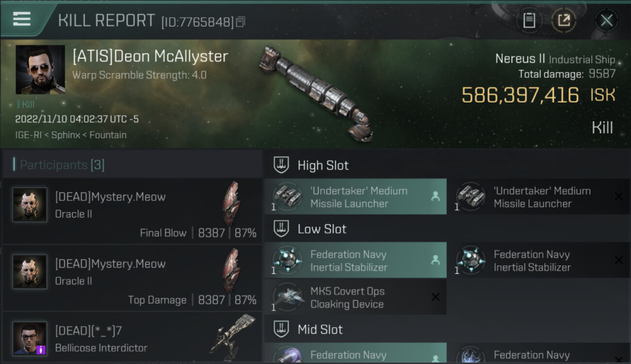Click the Bellicose Interdictor ship icon
Screen dimensions: 631x364
click(x=232, y=335)
